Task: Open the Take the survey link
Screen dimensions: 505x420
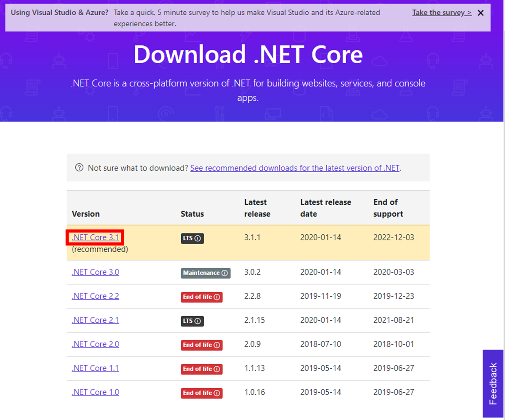Action: (x=441, y=13)
